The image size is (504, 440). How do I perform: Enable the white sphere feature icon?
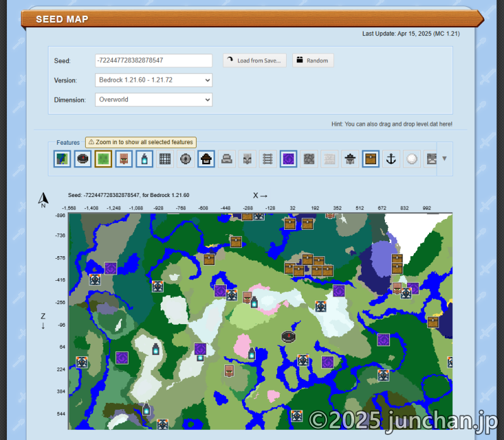pos(412,159)
